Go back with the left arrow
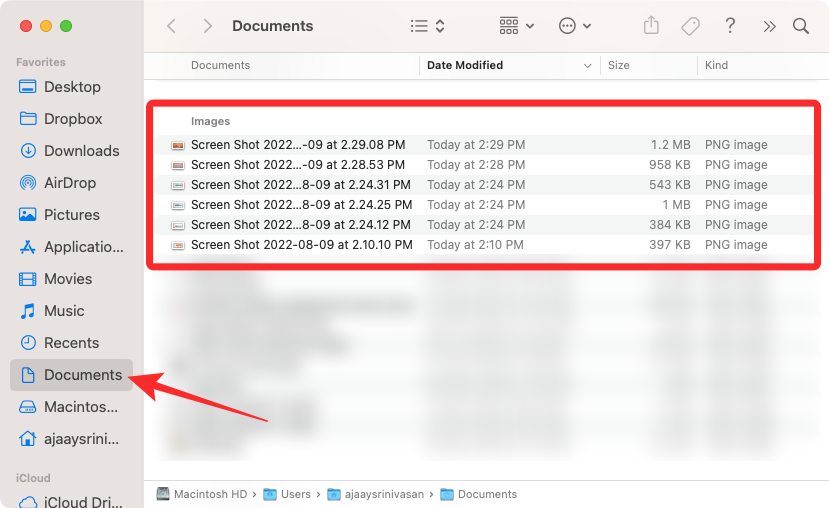The image size is (829, 508). [172, 27]
